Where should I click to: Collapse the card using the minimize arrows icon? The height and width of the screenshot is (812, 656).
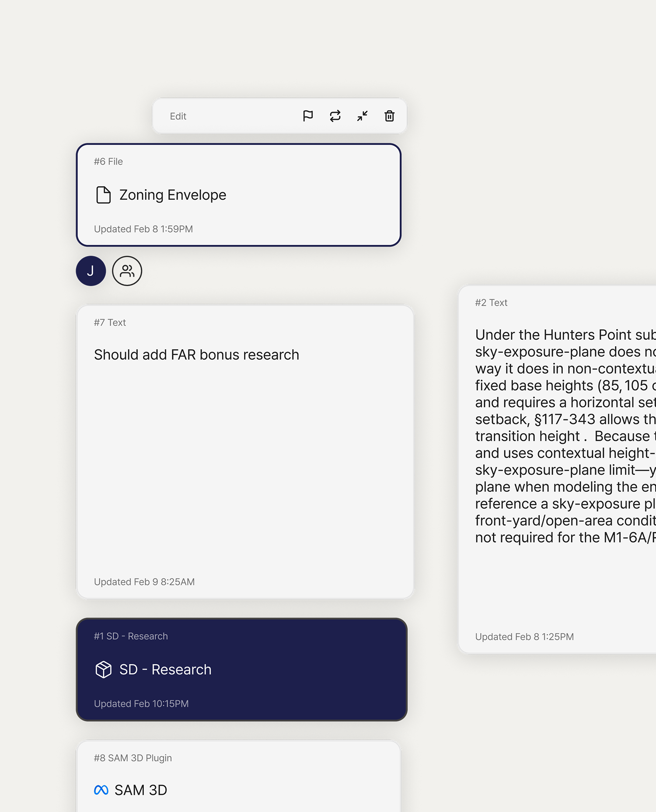[362, 116]
